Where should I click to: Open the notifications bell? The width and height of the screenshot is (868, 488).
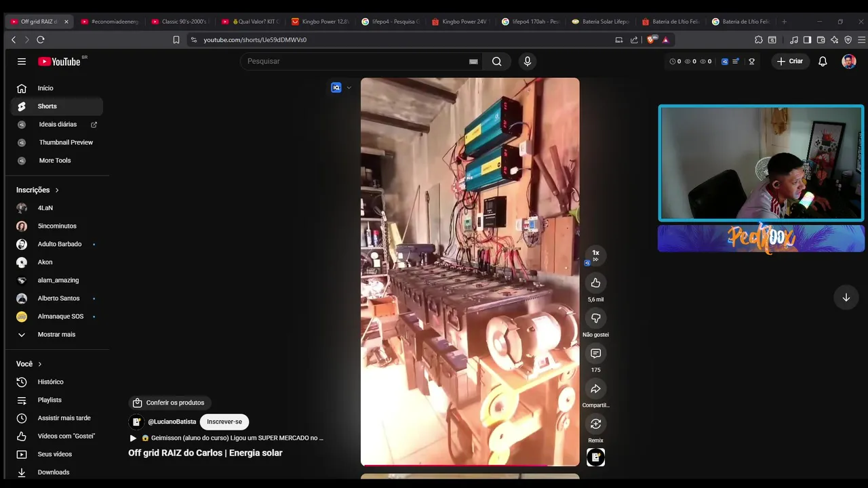(x=823, y=61)
